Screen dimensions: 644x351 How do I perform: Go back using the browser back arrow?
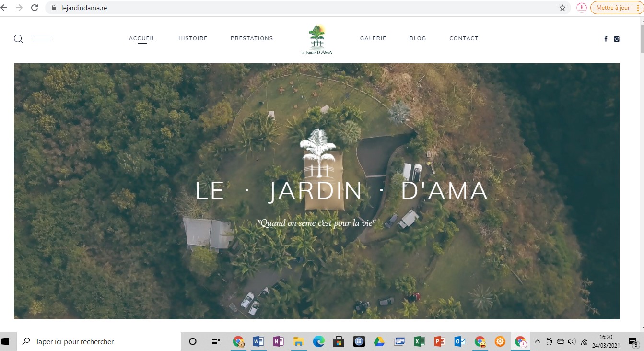coord(5,8)
